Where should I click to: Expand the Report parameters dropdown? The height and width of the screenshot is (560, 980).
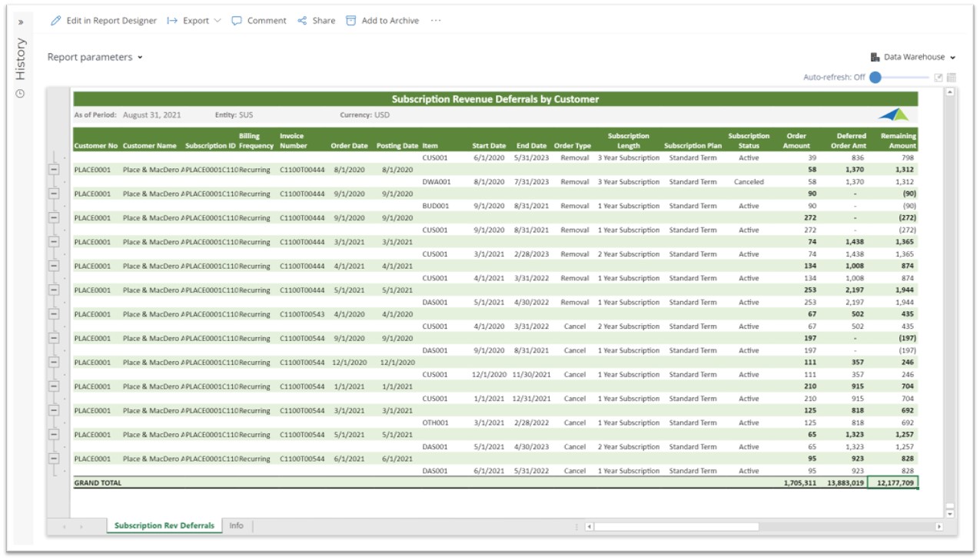pyautogui.click(x=95, y=58)
